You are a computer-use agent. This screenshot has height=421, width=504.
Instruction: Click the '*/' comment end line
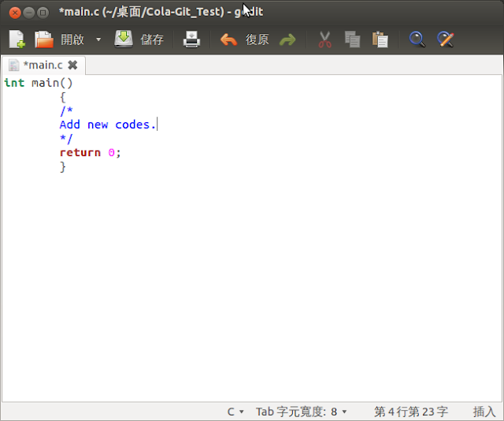[x=66, y=139]
